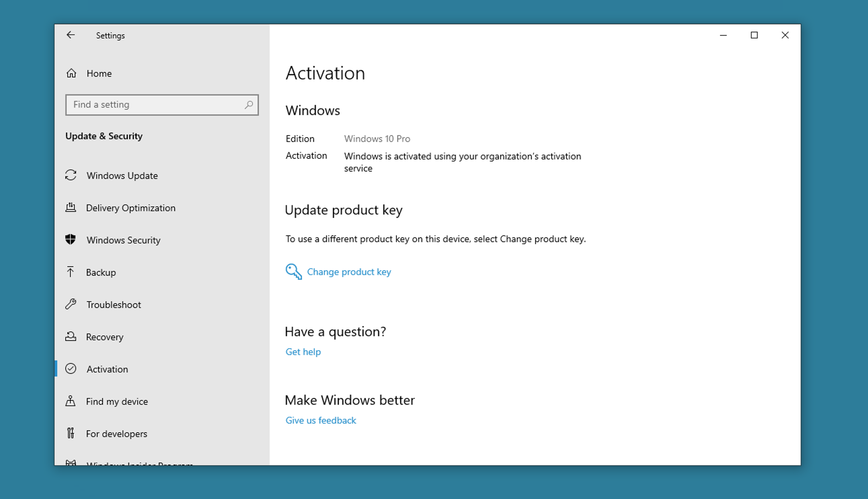Click the Find a setting search field
The width and height of the screenshot is (868, 499).
click(162, 104)
